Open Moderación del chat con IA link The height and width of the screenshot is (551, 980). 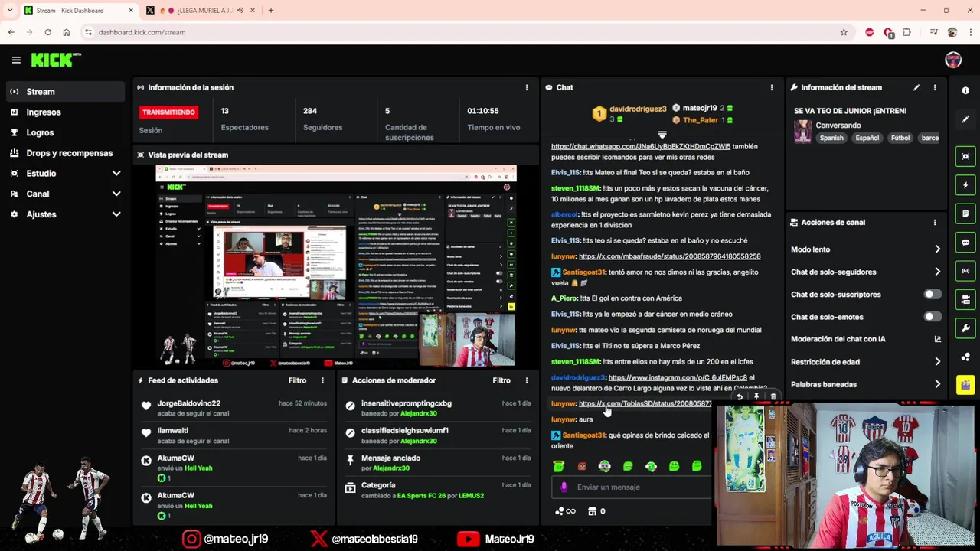click(866, 339)
